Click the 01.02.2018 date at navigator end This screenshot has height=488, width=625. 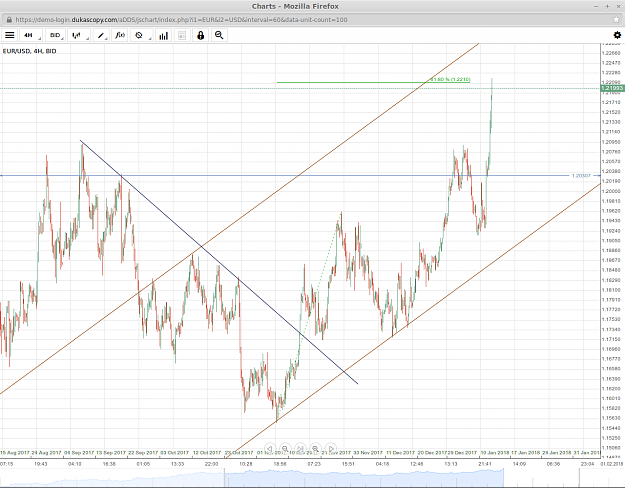pyautogui.click(x=611, y=464)
